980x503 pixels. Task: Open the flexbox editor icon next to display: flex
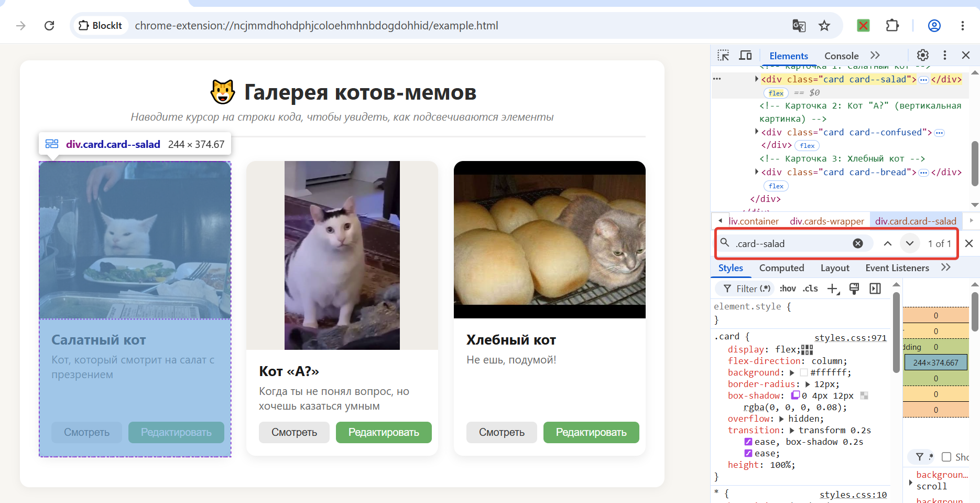pos(807,350)
